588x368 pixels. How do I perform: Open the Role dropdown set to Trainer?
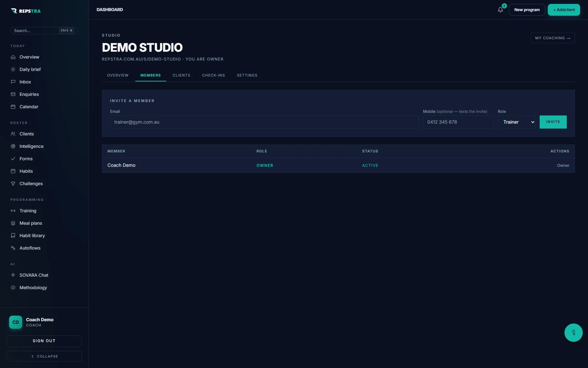(x=517, y=122)
